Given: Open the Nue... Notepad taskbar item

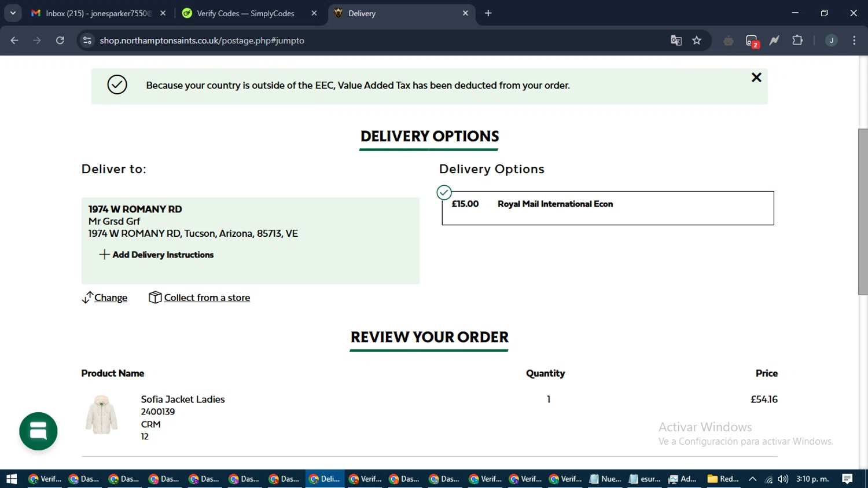Looking at the screenshot, I should (x=605, y=479).
